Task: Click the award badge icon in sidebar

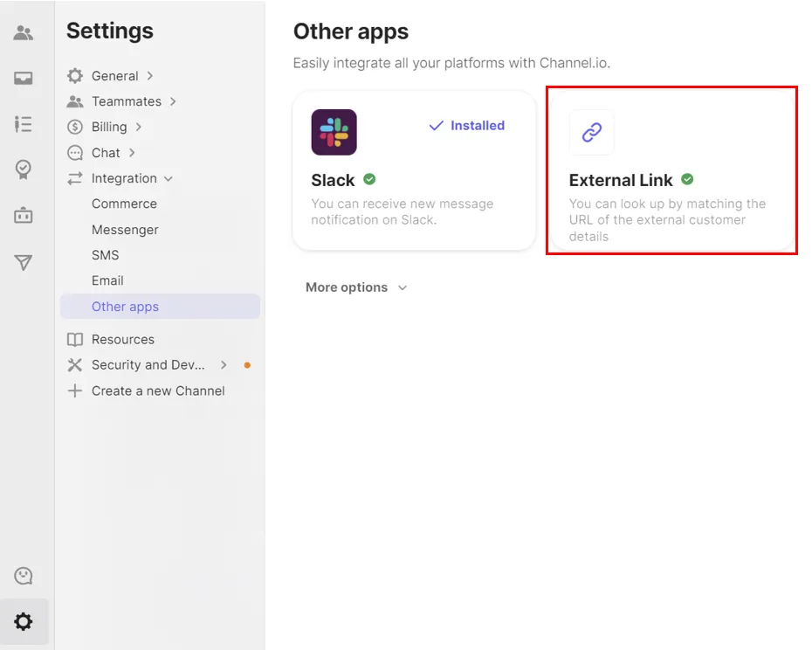Action: (x=24, y=169)
